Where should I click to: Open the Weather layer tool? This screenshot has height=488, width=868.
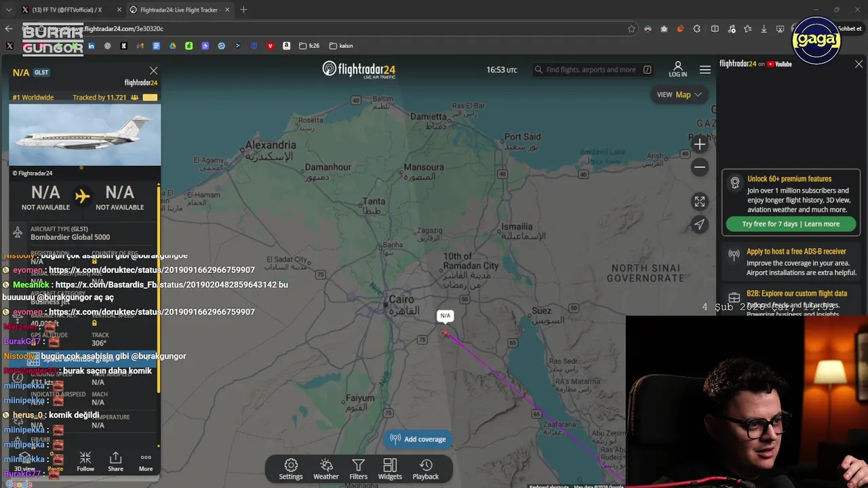point(325,469)
